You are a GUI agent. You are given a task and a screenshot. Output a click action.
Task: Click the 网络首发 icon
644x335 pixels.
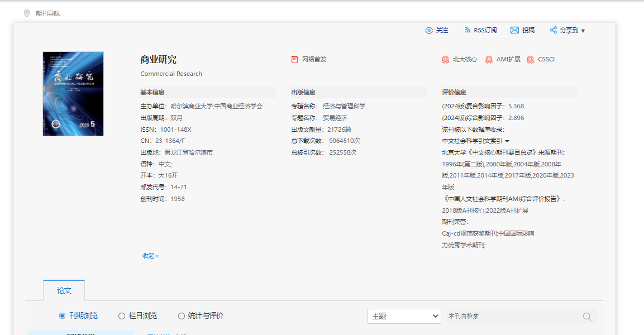click(295, 58)
